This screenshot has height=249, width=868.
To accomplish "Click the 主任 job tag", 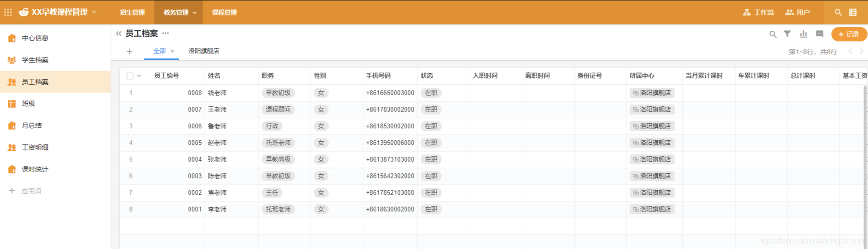I will (272, 193).
